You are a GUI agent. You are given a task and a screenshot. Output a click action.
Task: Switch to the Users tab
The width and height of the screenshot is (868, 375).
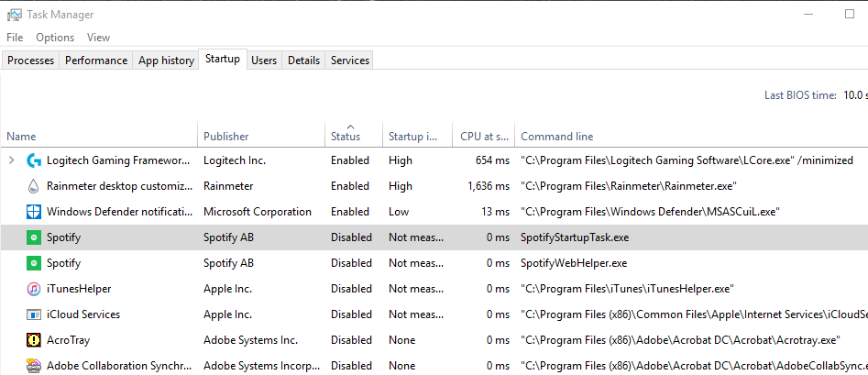pos(264,61)
